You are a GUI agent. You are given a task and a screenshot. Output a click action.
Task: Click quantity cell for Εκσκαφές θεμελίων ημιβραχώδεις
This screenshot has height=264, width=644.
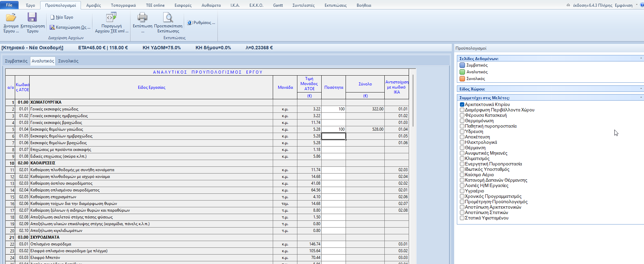(333, 136)
